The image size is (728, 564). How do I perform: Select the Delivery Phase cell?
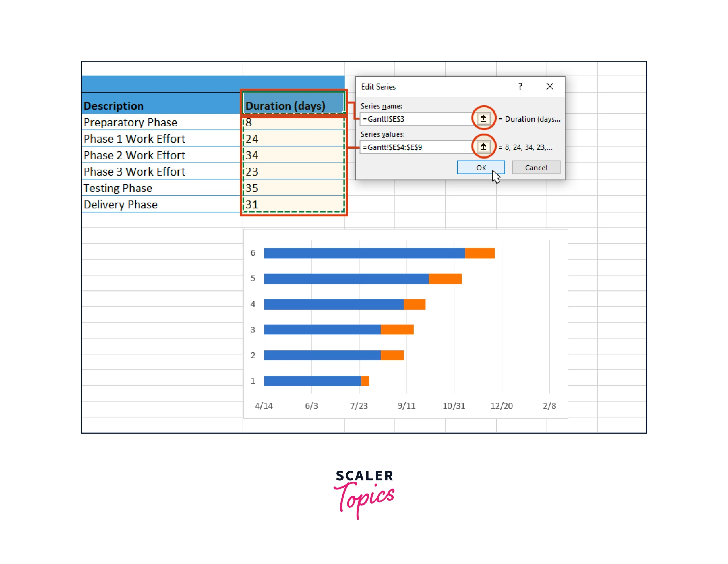pos(121,204)
